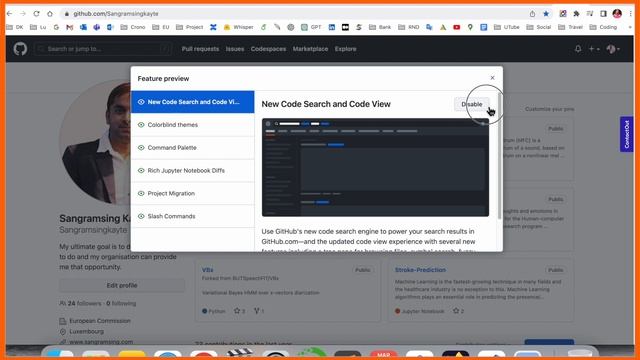Open the GitHub user avatar dropdown
This screenshot has width=640, height=360.
613,49
